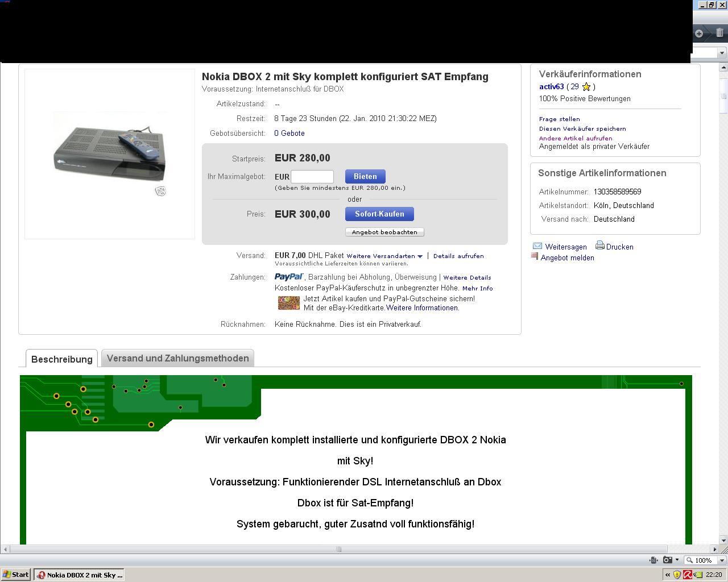Click the Windows security shield tray icon
This screenshot has height=582, width=728.
pos(677,575)
